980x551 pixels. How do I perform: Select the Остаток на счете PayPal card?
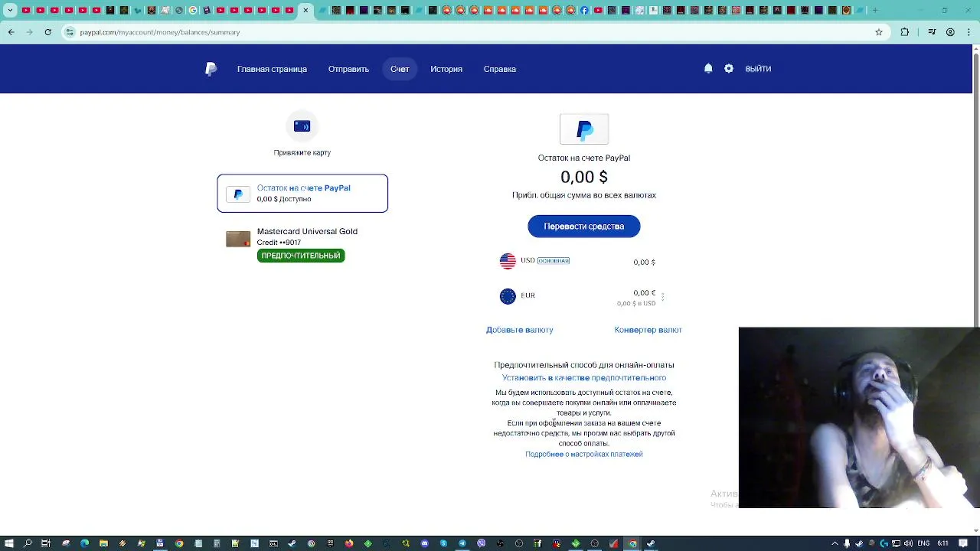(x=302, y=194)
